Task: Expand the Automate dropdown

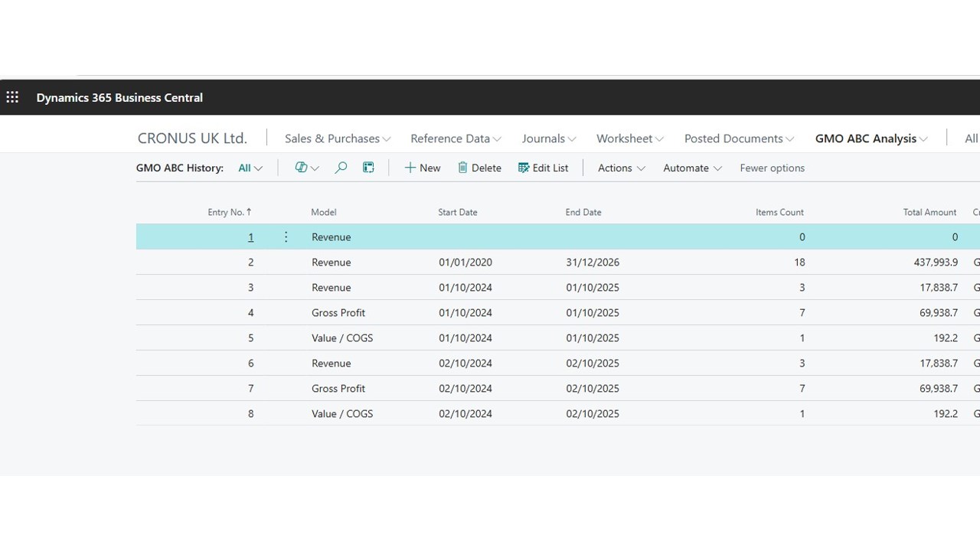Action: click(x=692, y=168)
